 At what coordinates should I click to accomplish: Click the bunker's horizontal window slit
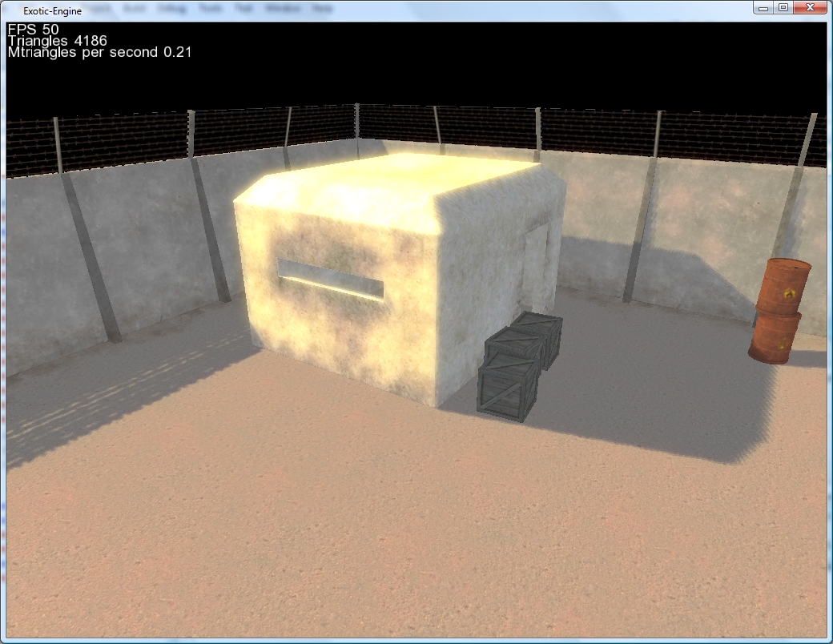tap(330, 278)
